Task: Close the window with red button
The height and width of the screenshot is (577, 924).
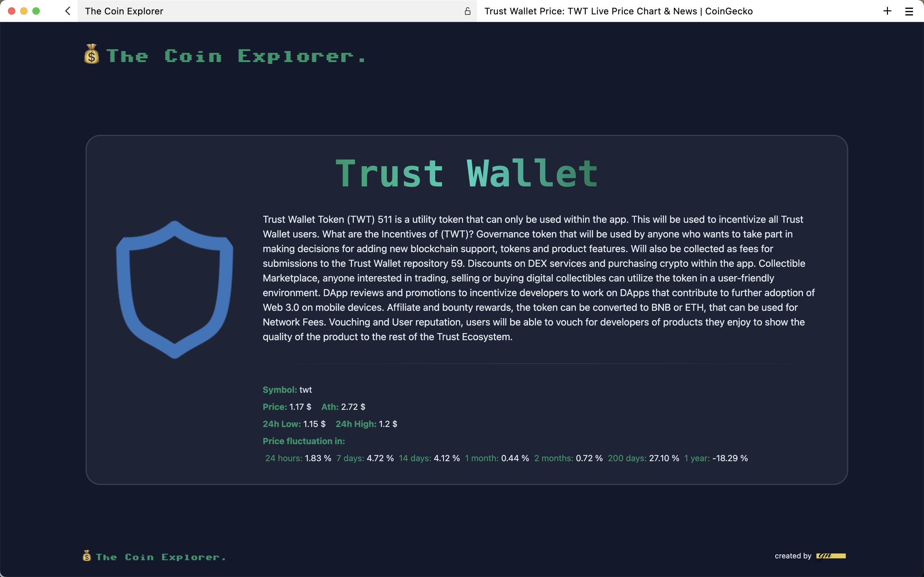Action: point(11,11)
